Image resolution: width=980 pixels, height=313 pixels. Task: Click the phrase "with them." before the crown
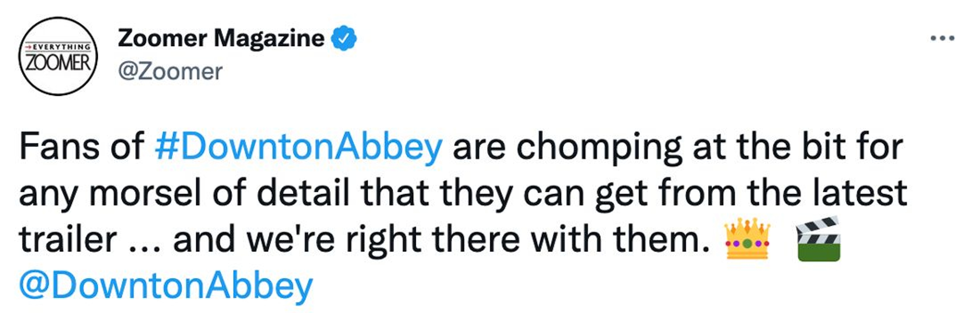click(x=620, y=239)
